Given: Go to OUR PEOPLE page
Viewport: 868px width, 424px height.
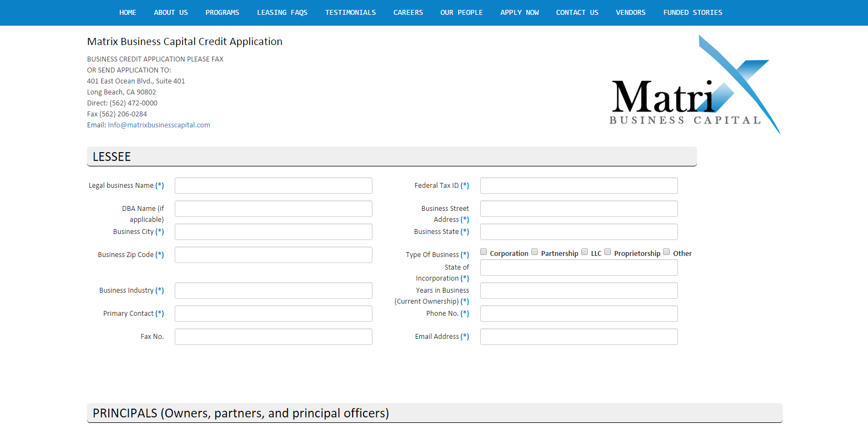Looking at the screenshot, I should pos(461,13).
